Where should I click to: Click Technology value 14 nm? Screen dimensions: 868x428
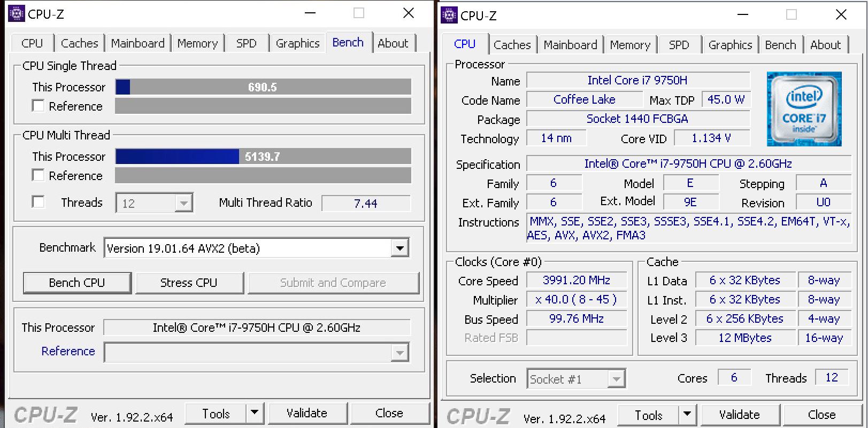click(x=556, y=138)
